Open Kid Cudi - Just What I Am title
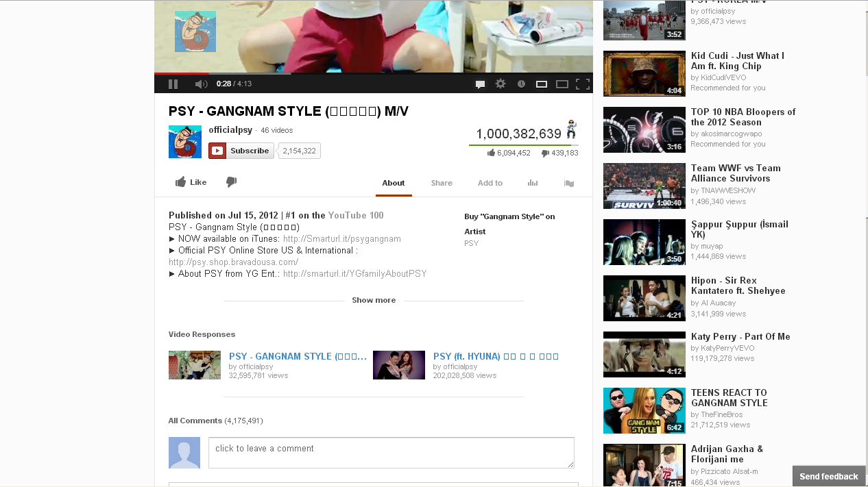 (x=738, y=61)
